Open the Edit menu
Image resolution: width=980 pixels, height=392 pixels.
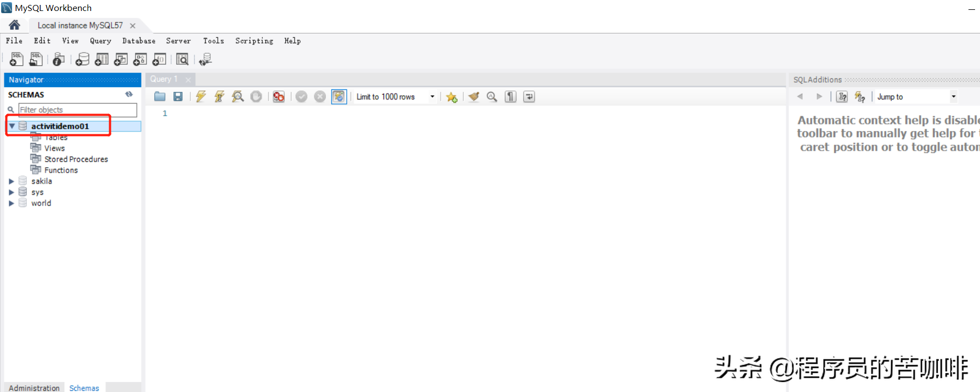click(x=42, y=41)
